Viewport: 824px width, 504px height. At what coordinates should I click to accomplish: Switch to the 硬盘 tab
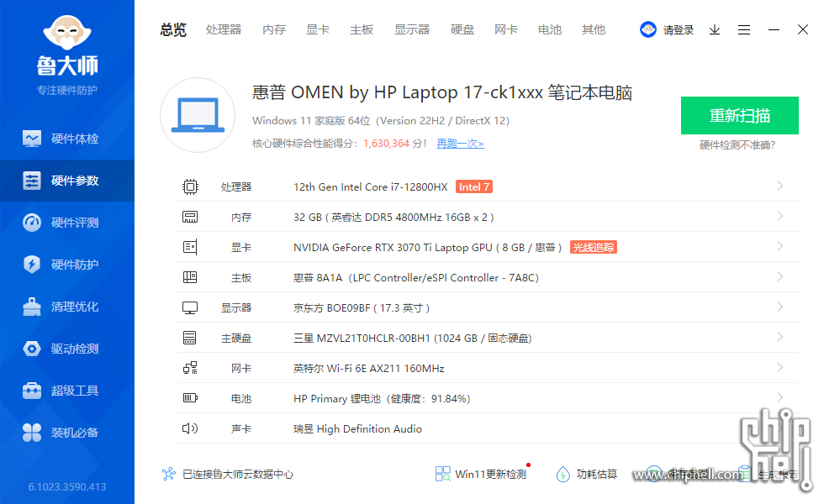click(x=462, y=30)
